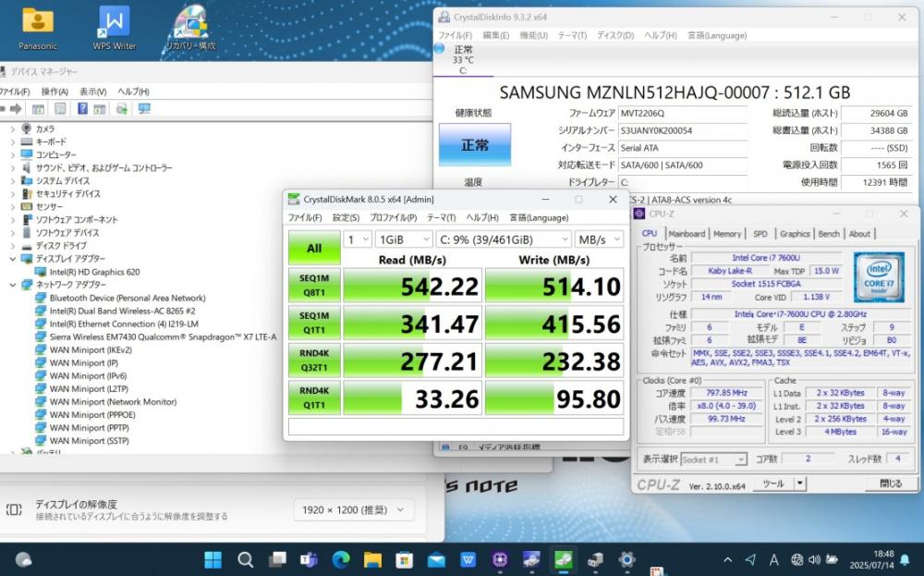Expand the カメラ device category
The width and height of the screenshot is (924, 576).
pos(12,129)
